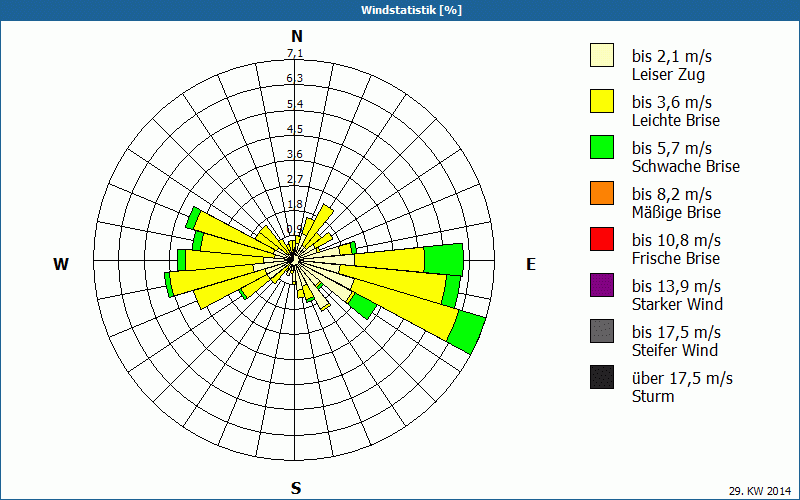
Task: Click the center point of the wind rose
Action: 293,260
